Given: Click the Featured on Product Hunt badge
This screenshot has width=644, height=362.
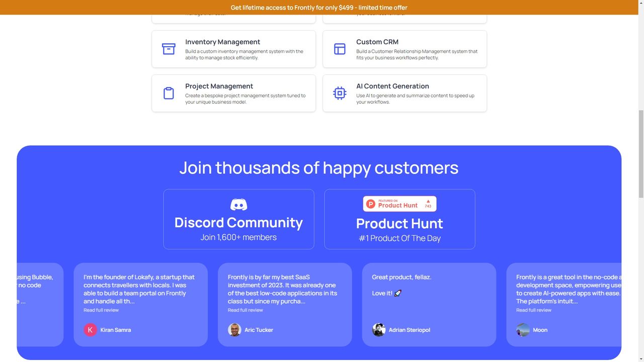Looking at the screenshot, I should coord(399,204).
